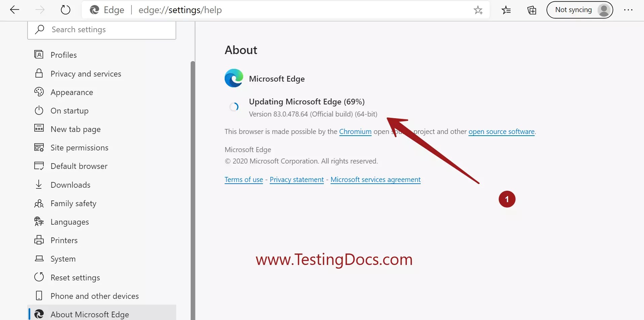Image resolution: width=644 pixels, height=320 pixels.
Task: Open Collections from the toolbar
Action: 532,10
